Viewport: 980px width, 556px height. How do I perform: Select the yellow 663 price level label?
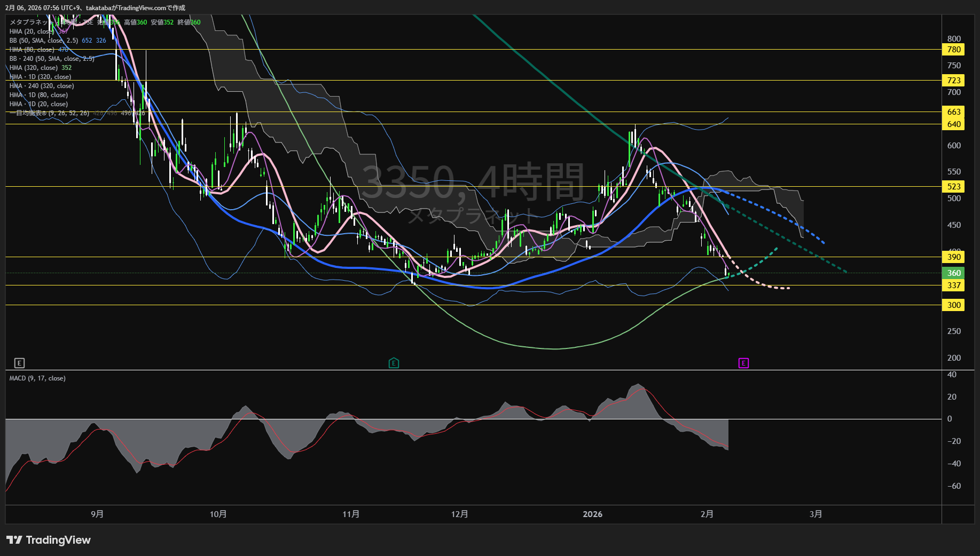pos(954,112)
